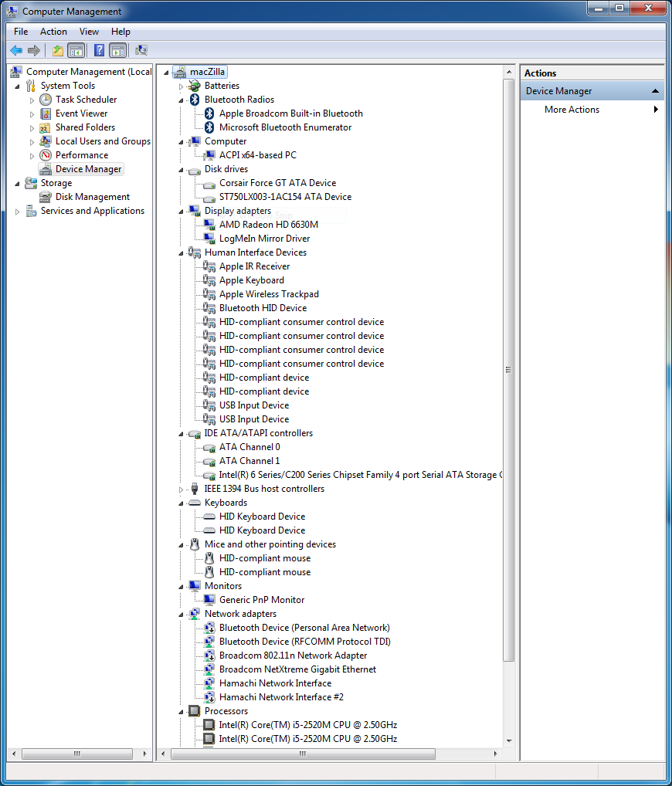Click the Apple Broadcom Built-in Bluetooth icon
This screenshot has width=672, height=786.
[209, 113]
